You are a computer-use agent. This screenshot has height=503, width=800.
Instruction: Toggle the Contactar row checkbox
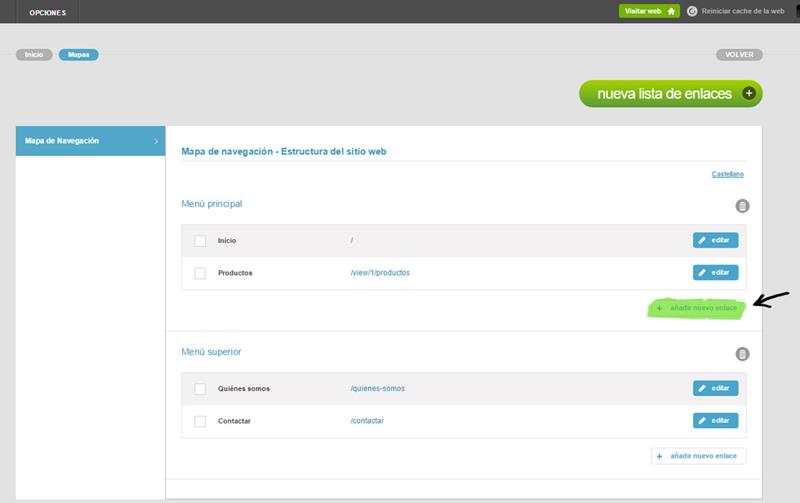(200, 421)
